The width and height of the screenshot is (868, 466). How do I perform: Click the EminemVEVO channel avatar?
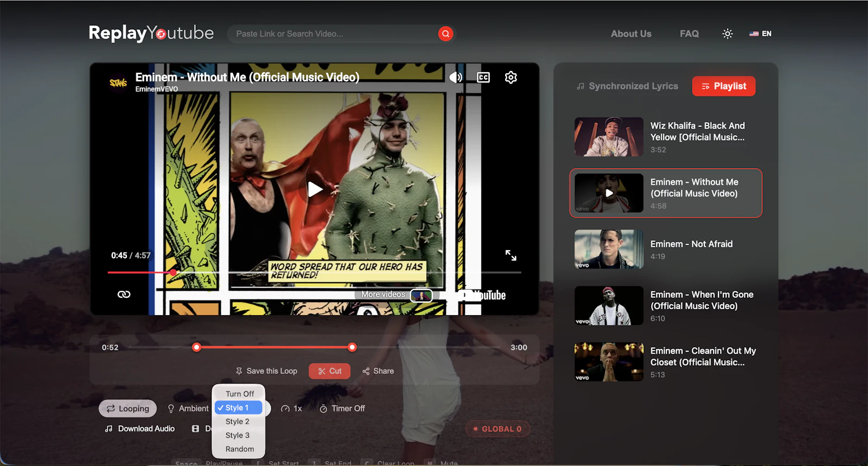[118, 82]
